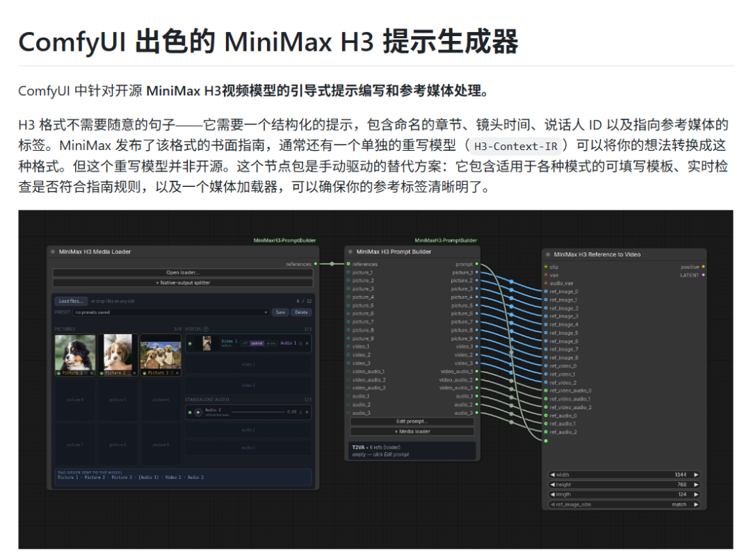
Task: Click the Videos info icon
Action: point(206,329)
